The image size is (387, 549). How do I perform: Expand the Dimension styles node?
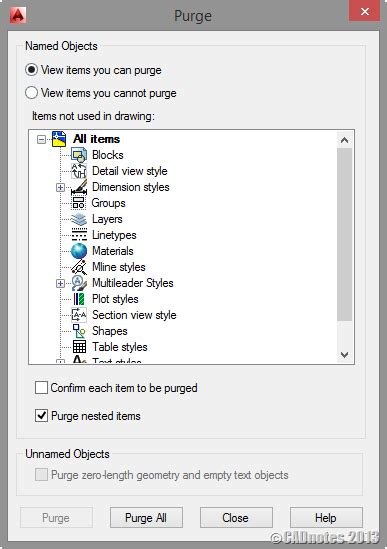click(60, 188)
